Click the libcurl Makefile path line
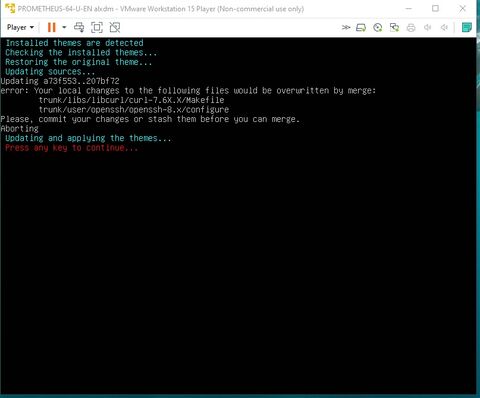 132,100
